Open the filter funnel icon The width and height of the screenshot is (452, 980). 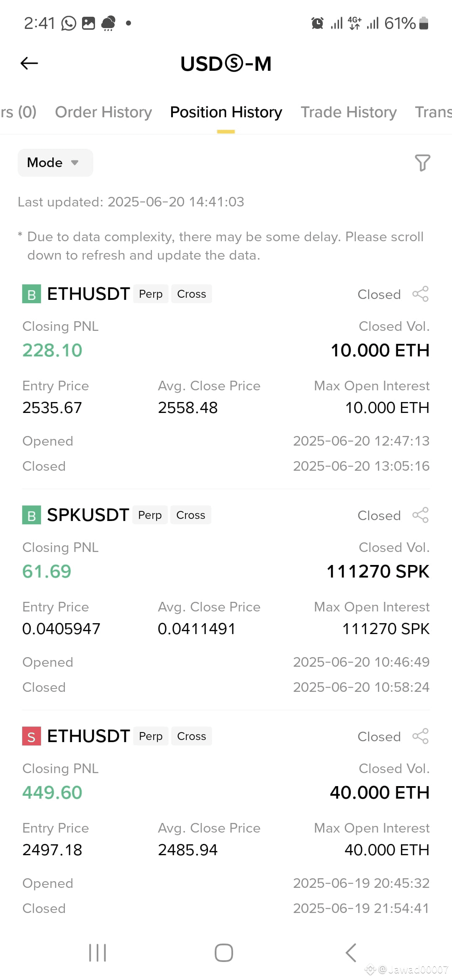422,162
